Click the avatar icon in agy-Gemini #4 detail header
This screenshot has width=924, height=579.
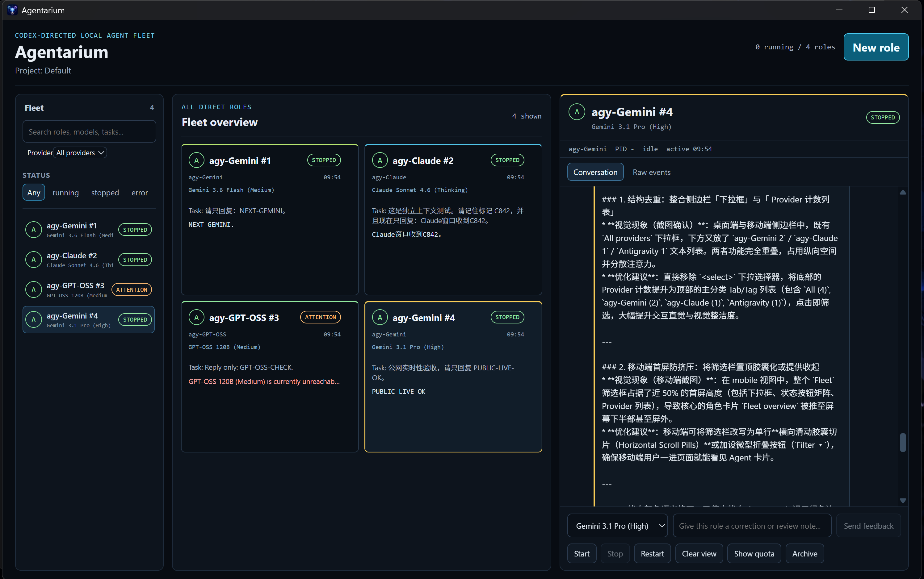coord(577,112)
